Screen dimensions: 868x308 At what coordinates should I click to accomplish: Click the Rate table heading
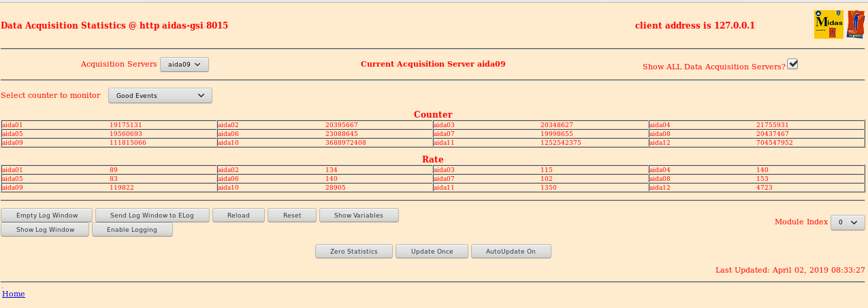433,159
